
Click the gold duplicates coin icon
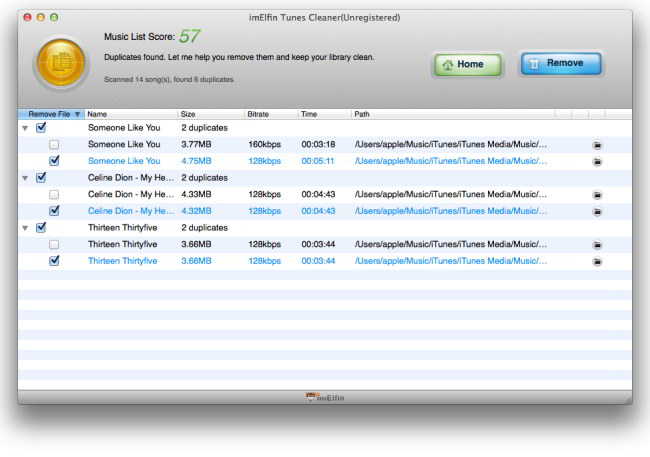61,63
